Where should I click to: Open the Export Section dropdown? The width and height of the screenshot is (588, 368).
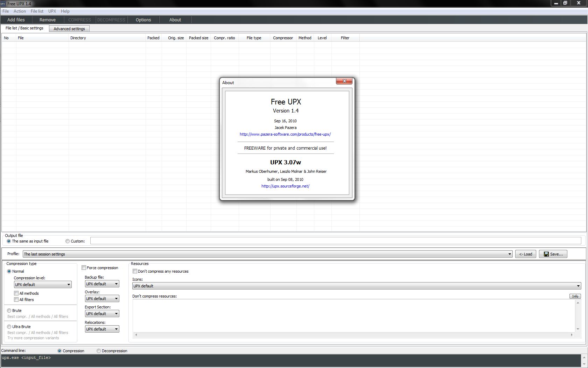tap(102, 314)
